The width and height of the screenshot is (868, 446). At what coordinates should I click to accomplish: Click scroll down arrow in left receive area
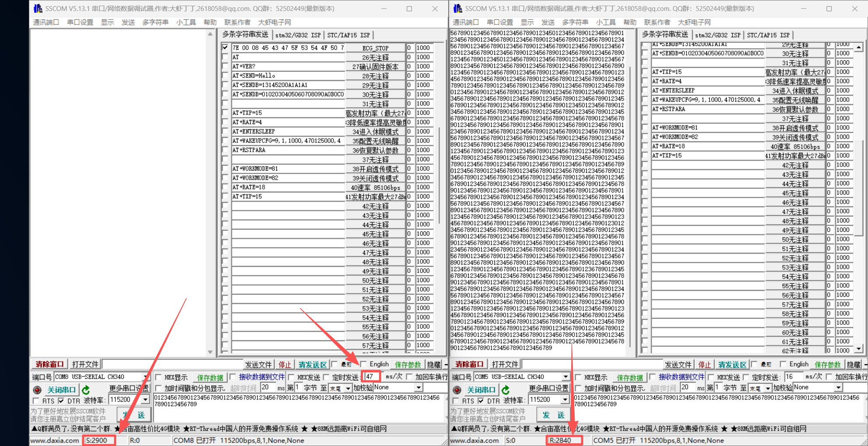210,352
